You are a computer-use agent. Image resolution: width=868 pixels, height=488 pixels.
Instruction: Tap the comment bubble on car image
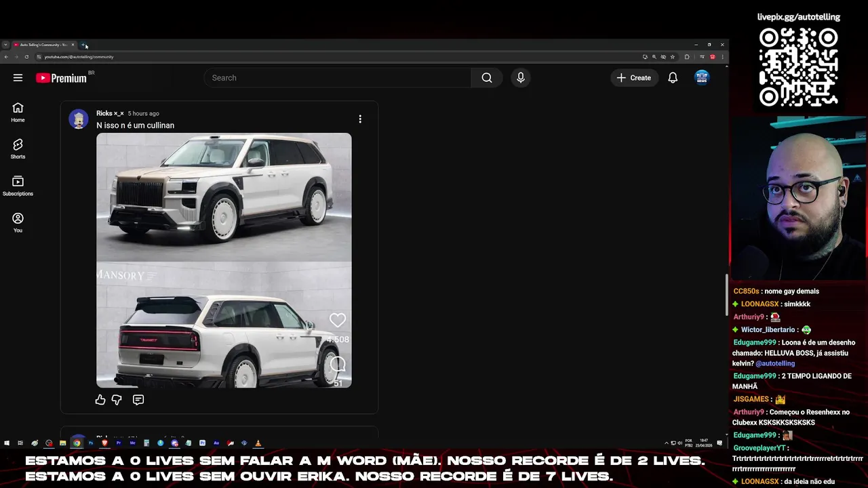pos(338,365)
